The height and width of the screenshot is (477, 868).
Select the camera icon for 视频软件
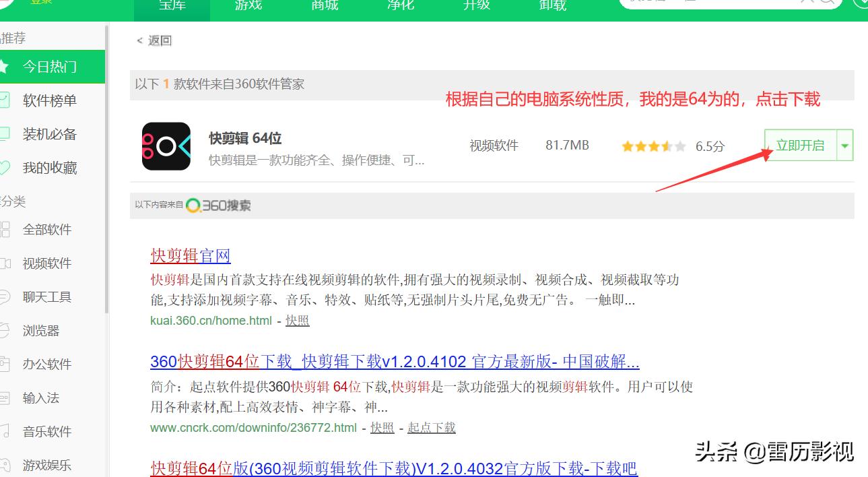click(4, 263)
